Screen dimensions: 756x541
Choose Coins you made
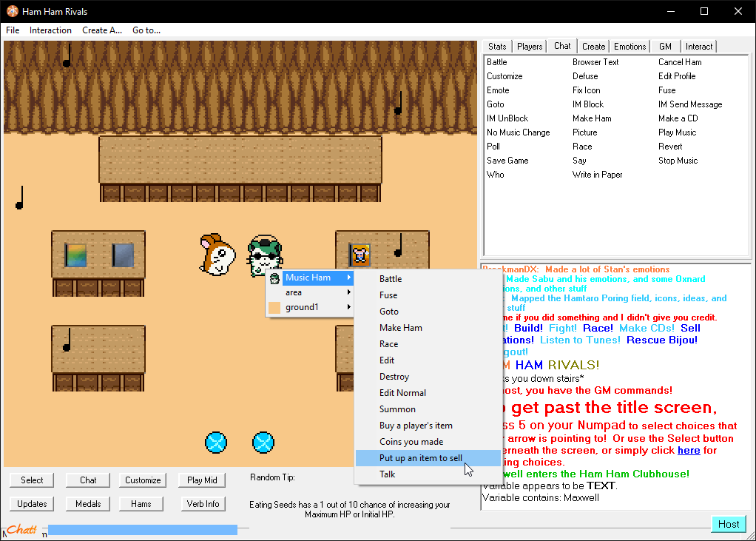(x=427, y=442)
